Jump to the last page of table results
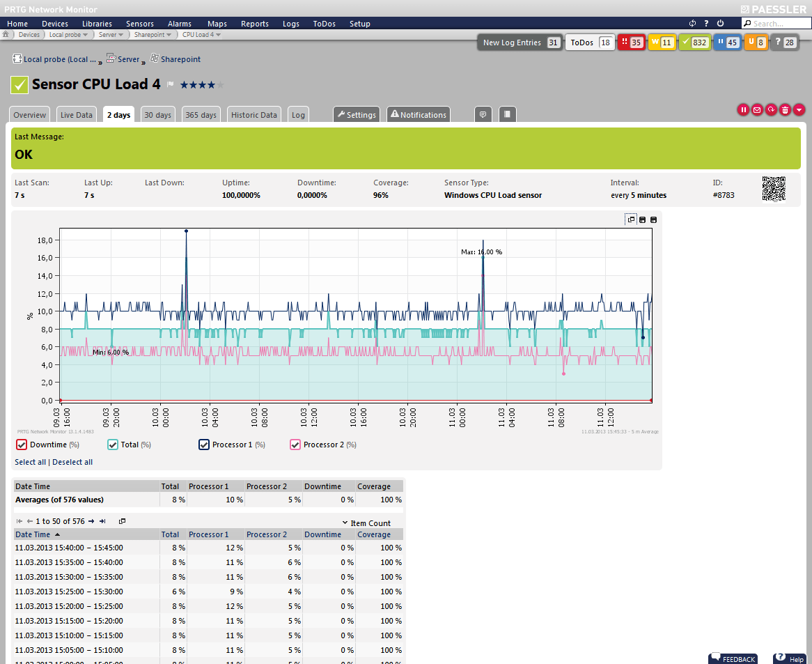Viewport: 812px width, 664px height. [102, 521]
